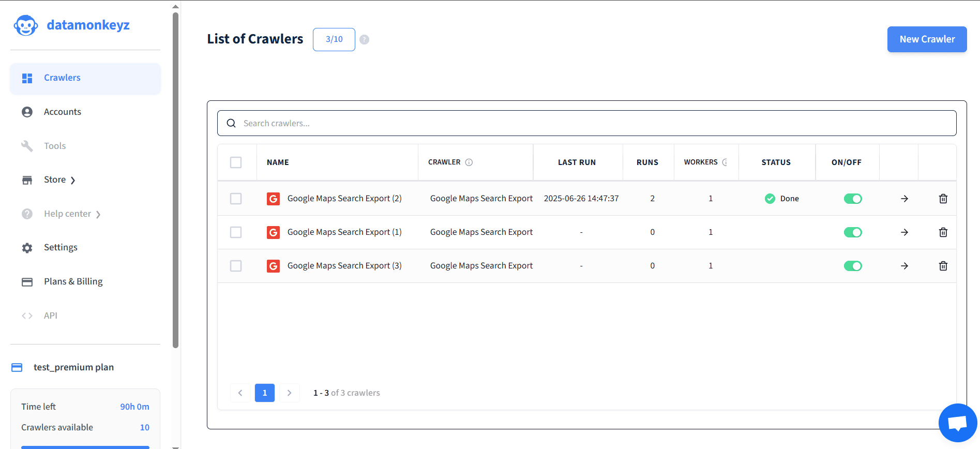Image resolution: width=980 pixels, height=449 pixels.
Task: Click the 90h 0m time left value
Action: click(x=135, y=407)
